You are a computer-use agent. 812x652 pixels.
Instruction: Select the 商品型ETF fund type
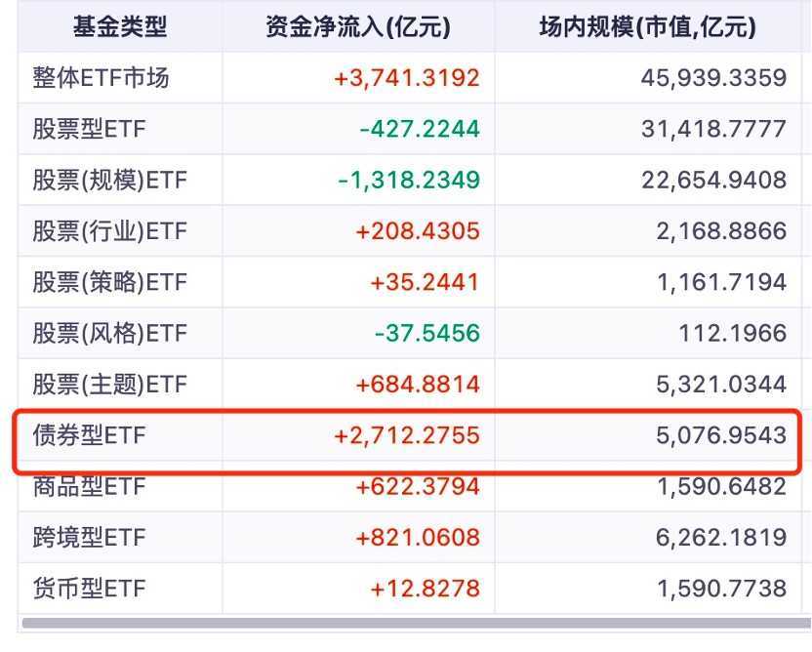[90, 486]
